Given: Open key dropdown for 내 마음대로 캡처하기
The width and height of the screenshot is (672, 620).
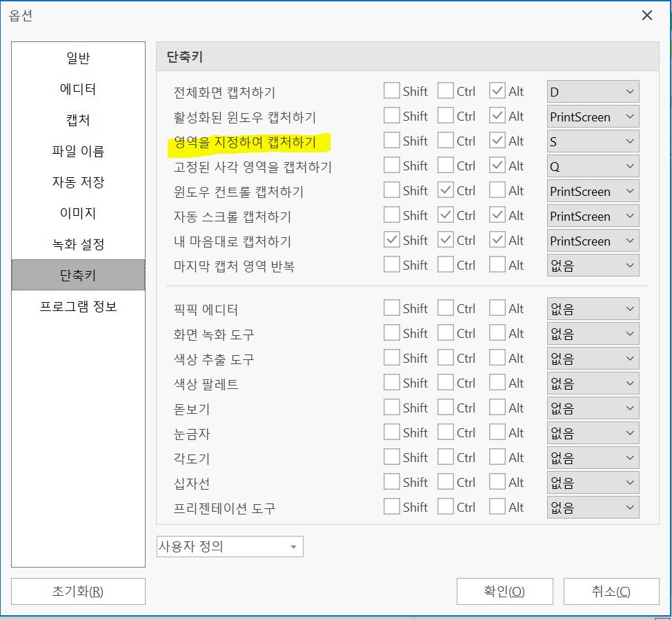Looking at the screenshot, I should pyautogui.click(x=593, y=241).
